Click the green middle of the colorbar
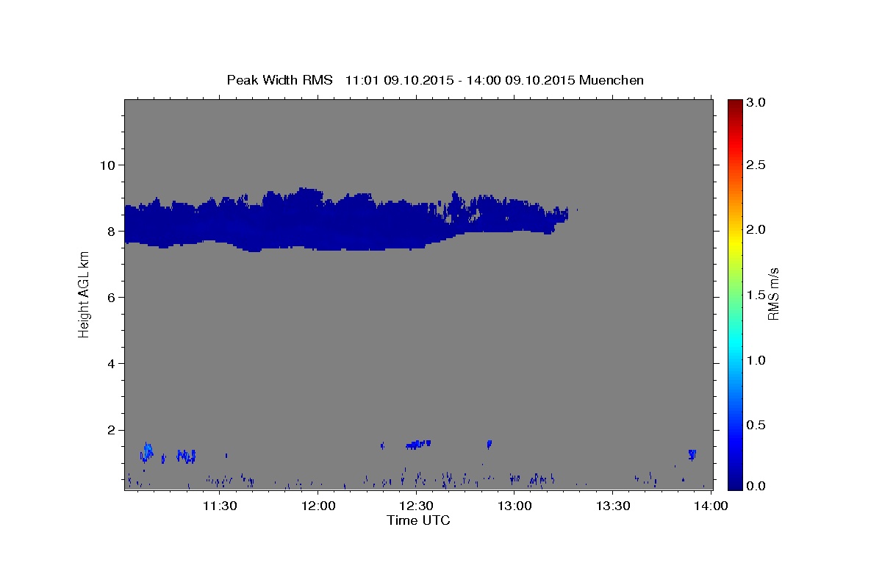 tap(735, 294)
